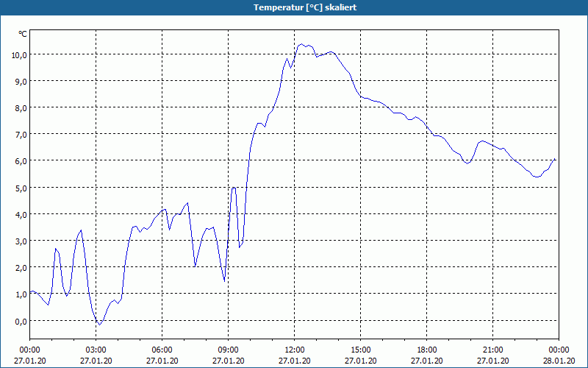588x368 pixels.
Task: Click the °C unit label on axis
Action: pos(23,34)
